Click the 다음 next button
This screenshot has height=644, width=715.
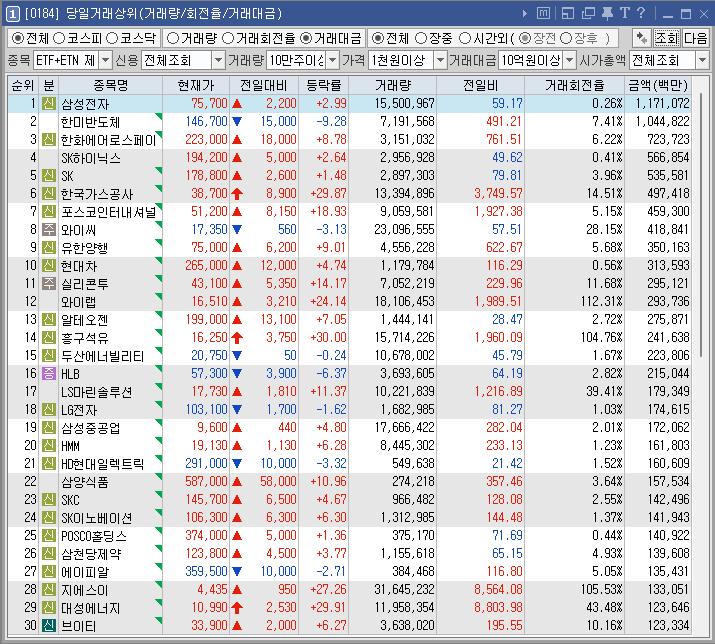(x=695, y=38)
